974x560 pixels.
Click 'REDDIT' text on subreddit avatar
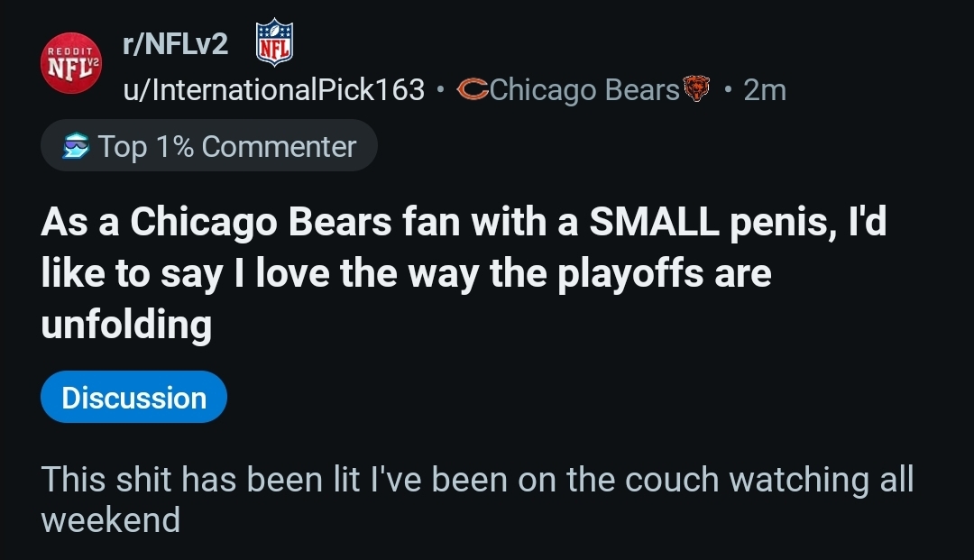[69, 48]
